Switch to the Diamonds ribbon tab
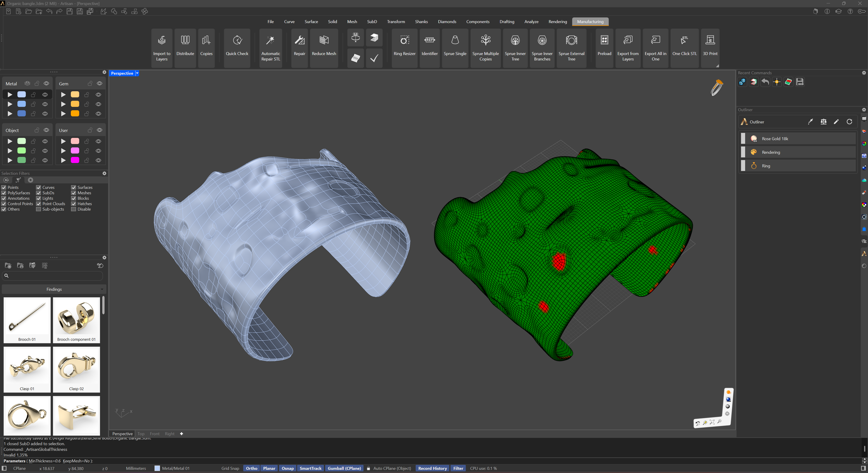868x473 pixels. 447,22
